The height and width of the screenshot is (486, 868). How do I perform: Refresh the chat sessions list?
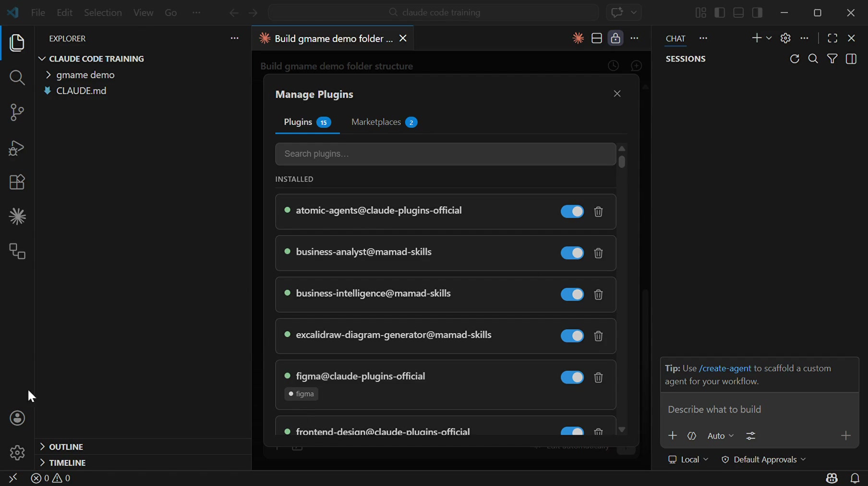pyautogui.click(x=795, y=59)
